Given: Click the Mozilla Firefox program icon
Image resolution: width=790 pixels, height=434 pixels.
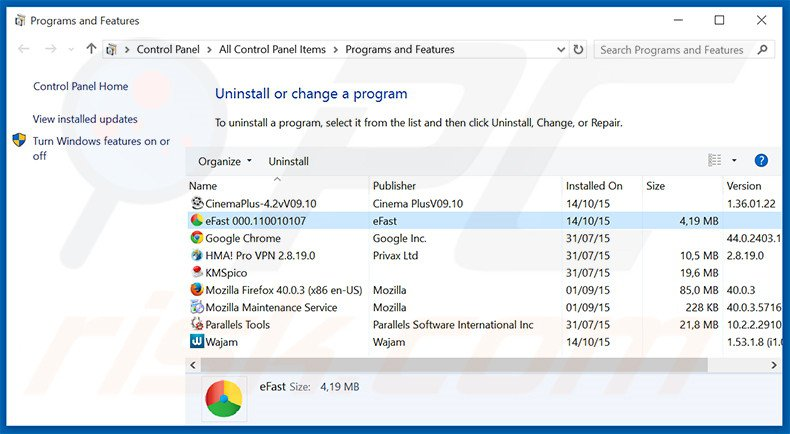Looking at the screenshot, I should coord(197,290).
